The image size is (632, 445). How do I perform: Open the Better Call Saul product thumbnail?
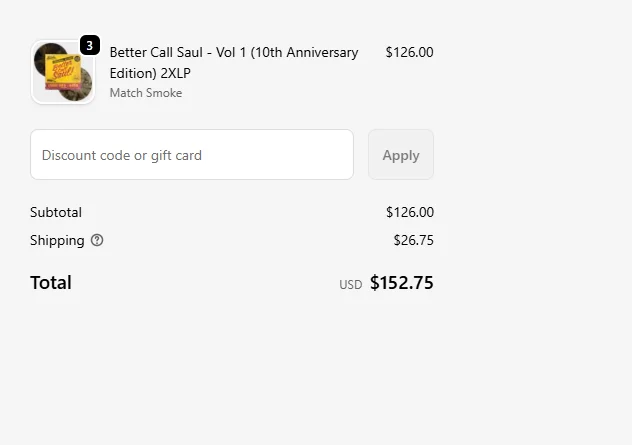click(62, 72)
